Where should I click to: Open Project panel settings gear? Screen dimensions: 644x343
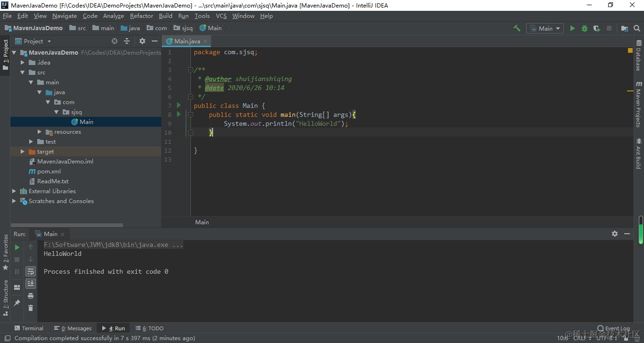coord(142,41)
